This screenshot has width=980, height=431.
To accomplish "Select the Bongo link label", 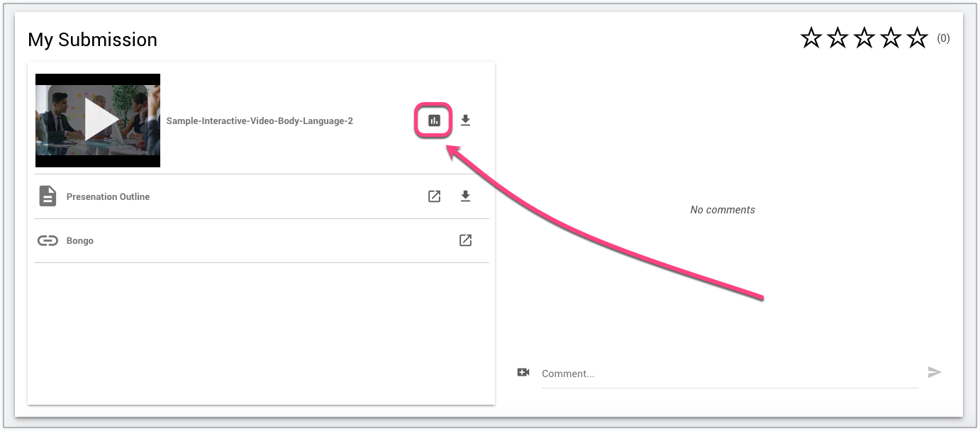I will coord(80,241).
